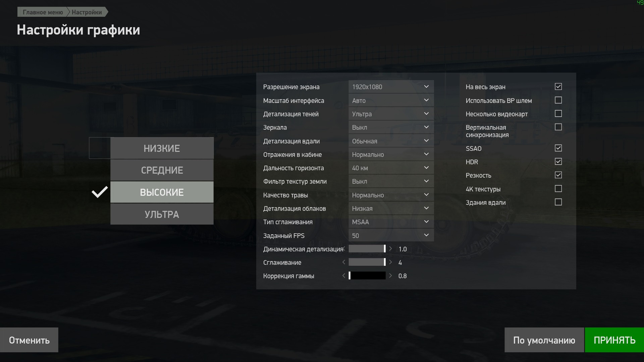The width and height of the screenshot is (644, 362).
Task: Increase Сглаживание with right arrow
Action: [390, 262]
